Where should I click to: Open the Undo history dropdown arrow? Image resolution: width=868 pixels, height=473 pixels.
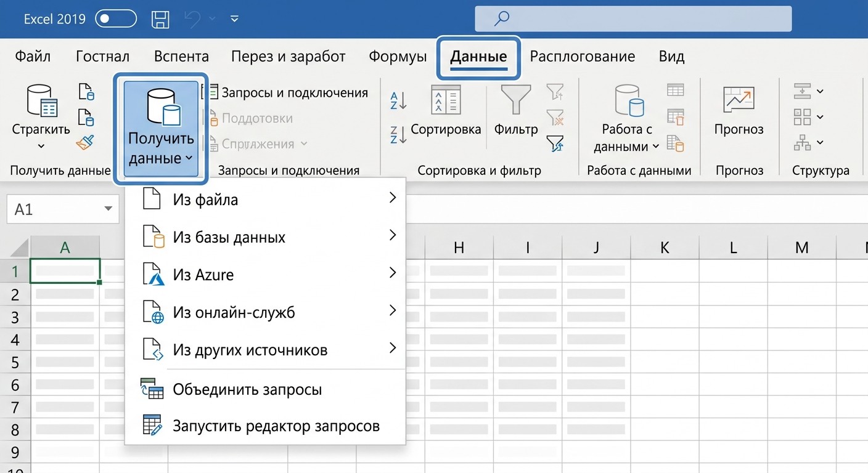(213, 19)
